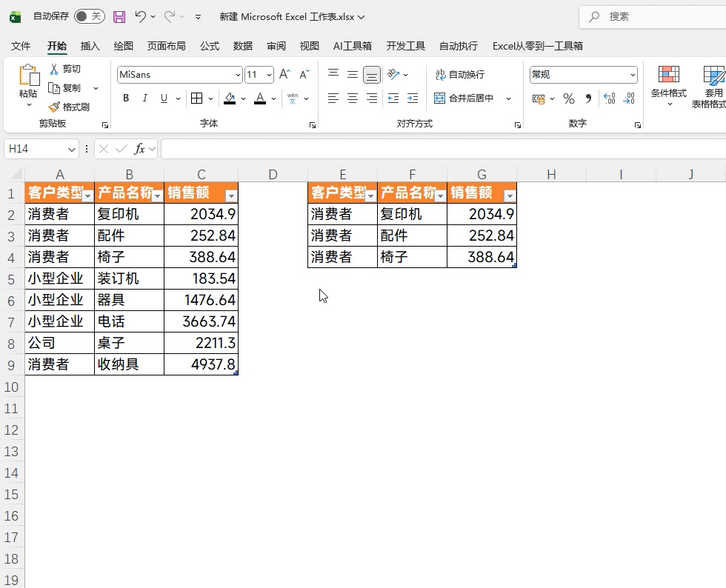Click the text orientation icon
726x588 pixels.
pyautogui.click(x=393, y=74)
